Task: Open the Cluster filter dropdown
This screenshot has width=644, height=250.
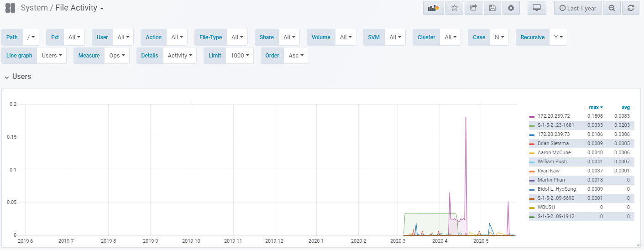Action: coord(450,37)
